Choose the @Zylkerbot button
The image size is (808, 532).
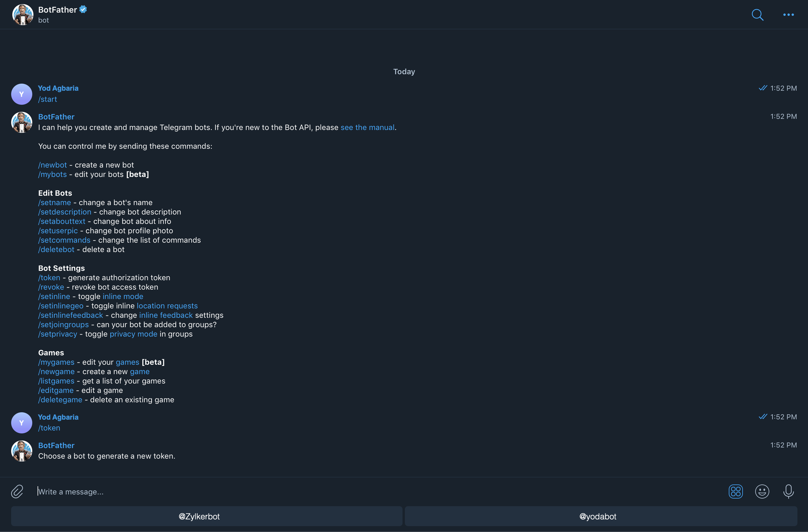click(x=207, y=516)
